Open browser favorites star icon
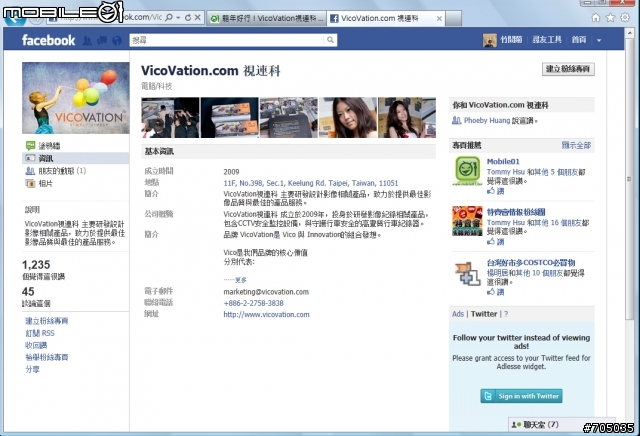 coord(610,18)
